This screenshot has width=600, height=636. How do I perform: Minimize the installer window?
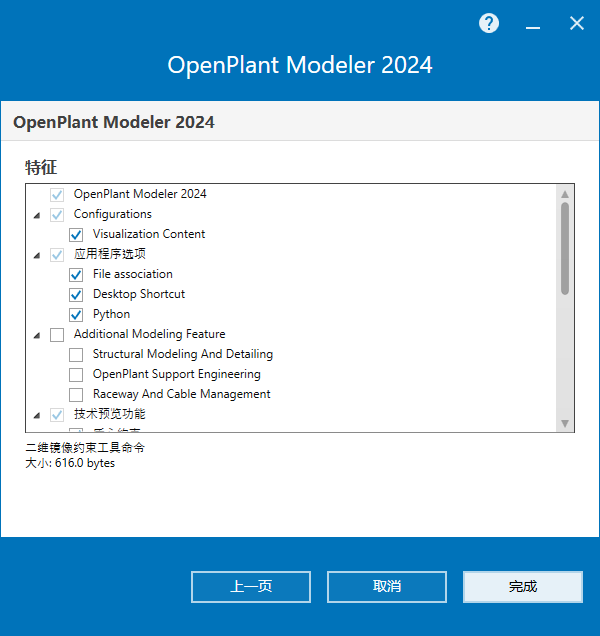[533, 28]
